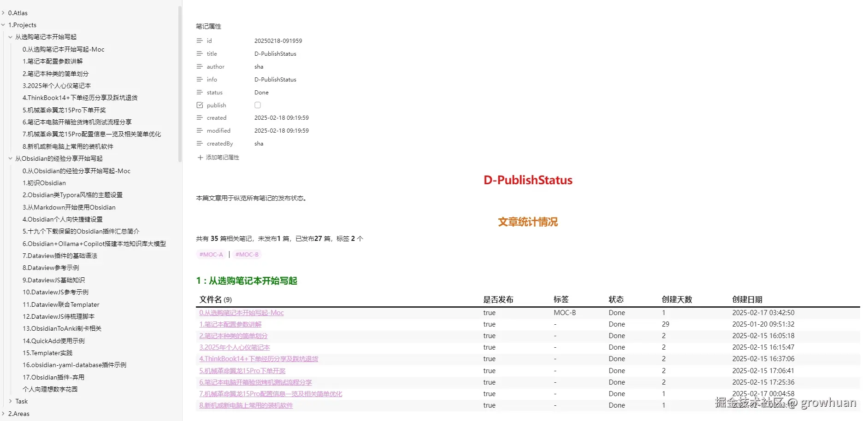This screenshot has width=868, height=421.
Task: Click the property type icon beside "author"
Action: [x=200, y=66]
